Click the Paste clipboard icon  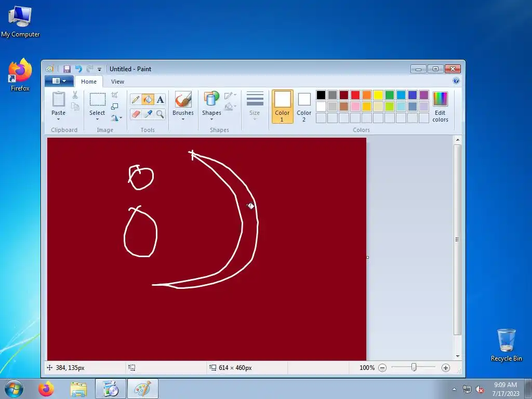[x=58, y=99]
